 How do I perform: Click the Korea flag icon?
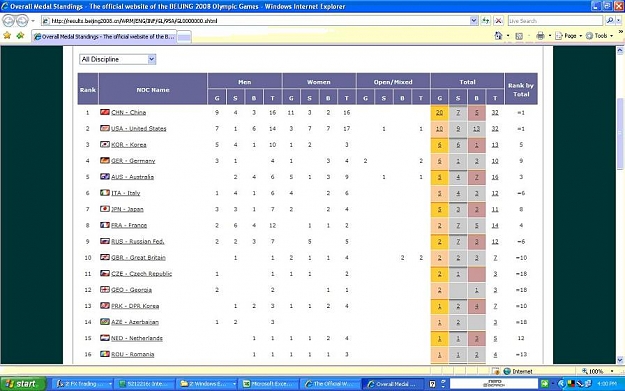tap(105, 144)
